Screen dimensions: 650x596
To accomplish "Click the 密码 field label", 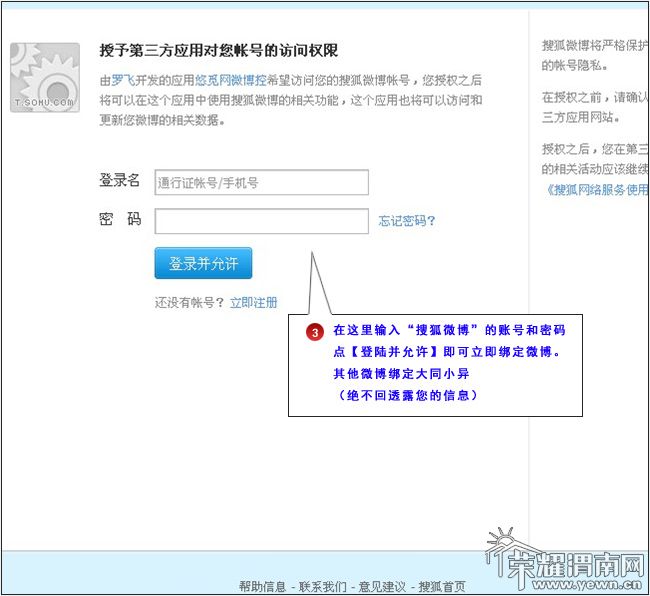I will pos(119,220).
